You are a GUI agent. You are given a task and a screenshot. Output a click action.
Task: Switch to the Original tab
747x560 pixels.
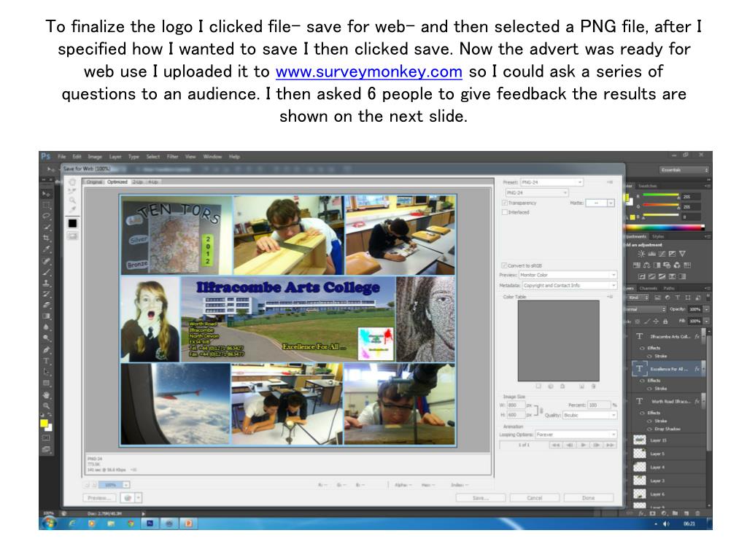(94, 182)
